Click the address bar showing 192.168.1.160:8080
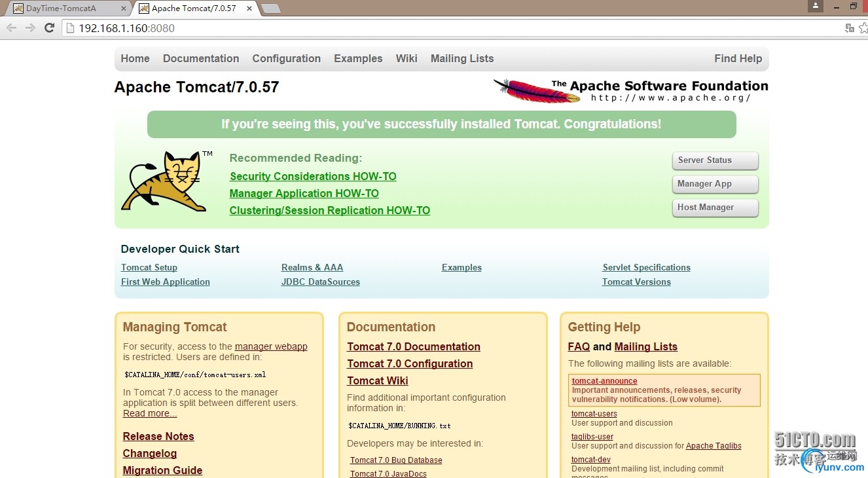 tap(452, 28)
